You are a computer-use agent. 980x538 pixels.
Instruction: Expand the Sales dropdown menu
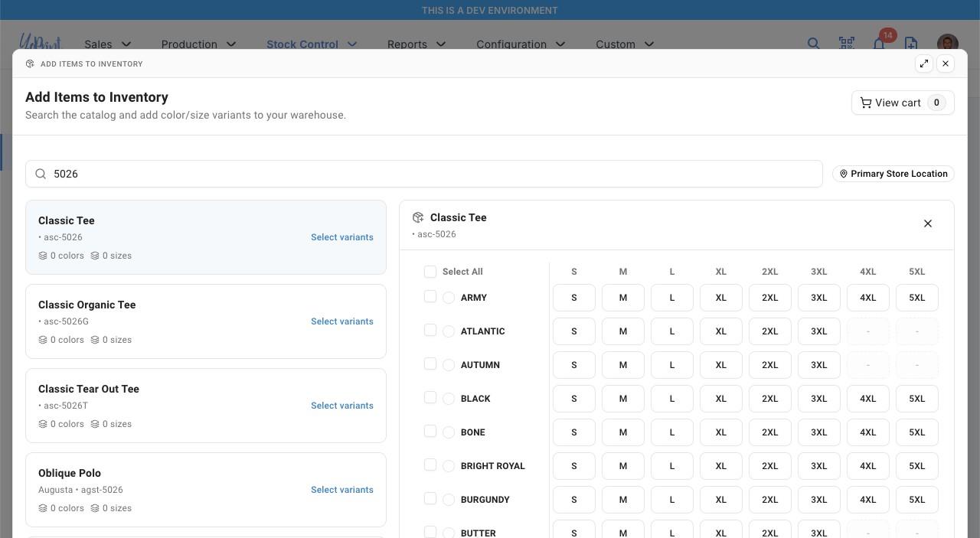click(108, 44)
